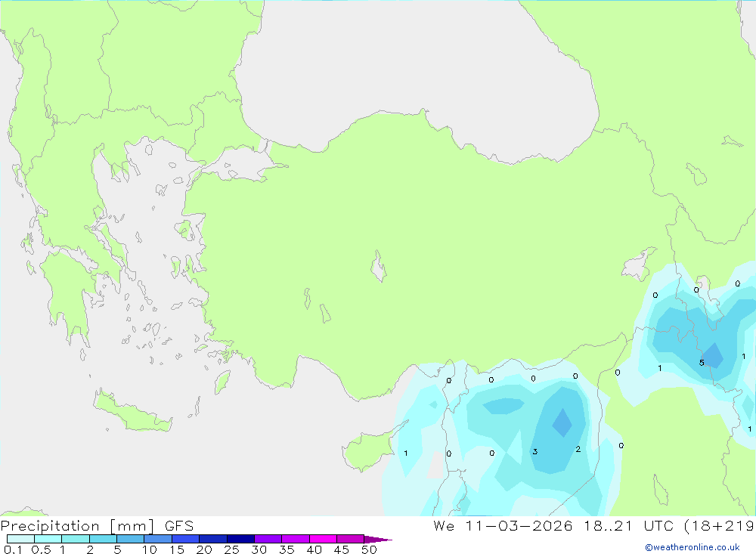Screen dimensions: 756x554
Task: Select the 45–50 mm legend swatch
Action: click(x=351, y=539)
